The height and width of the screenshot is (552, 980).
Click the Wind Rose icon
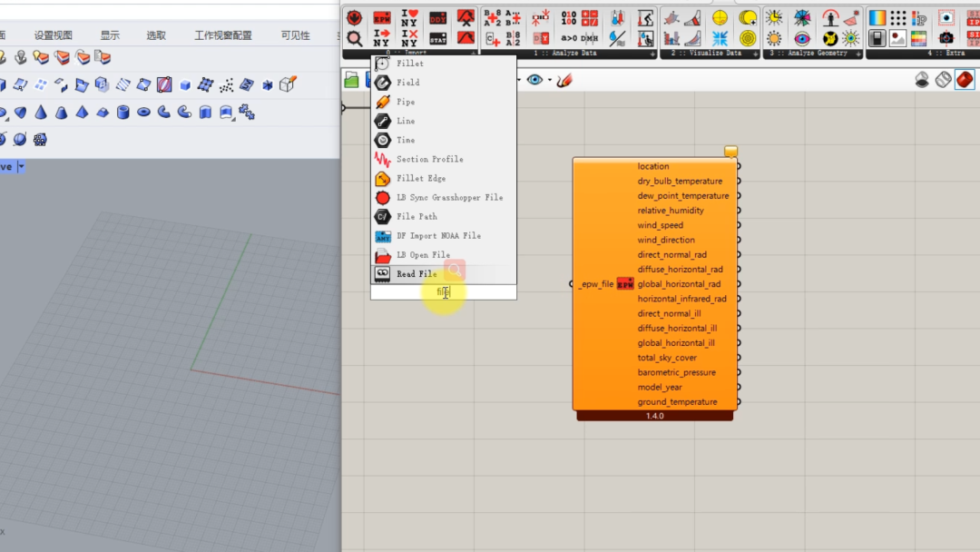(802, 17)
